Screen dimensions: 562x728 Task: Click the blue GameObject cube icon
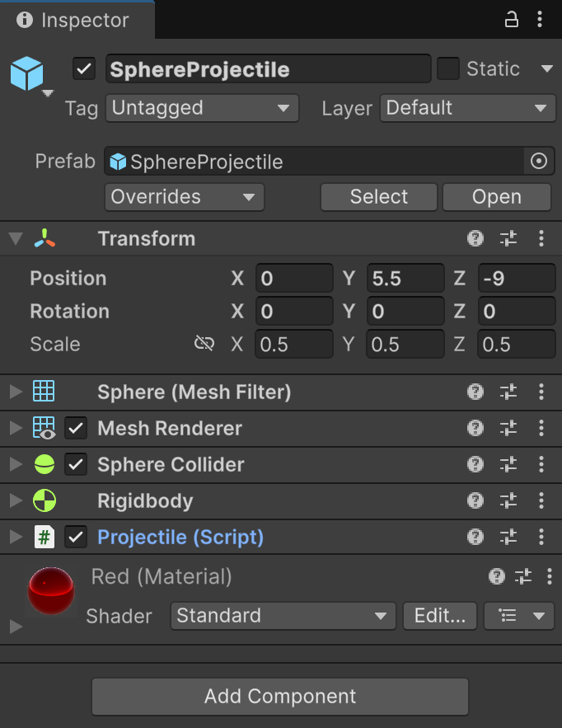[x=27, y=73]
